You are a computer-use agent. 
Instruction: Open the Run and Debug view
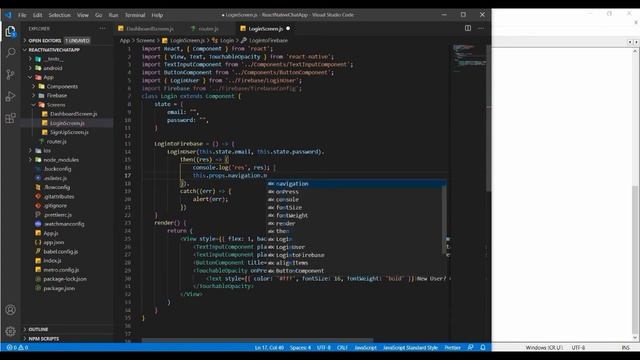(11, 96)
